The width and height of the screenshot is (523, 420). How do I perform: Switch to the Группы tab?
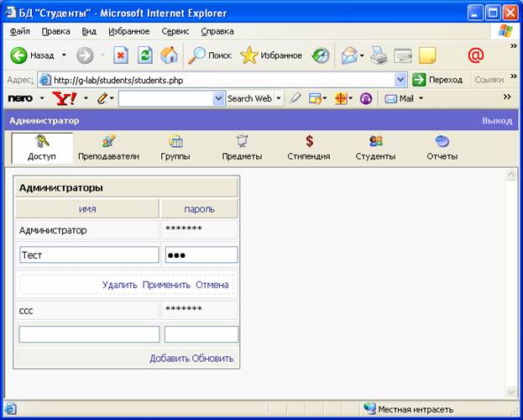pyautogui.click(x=175, y=148)
